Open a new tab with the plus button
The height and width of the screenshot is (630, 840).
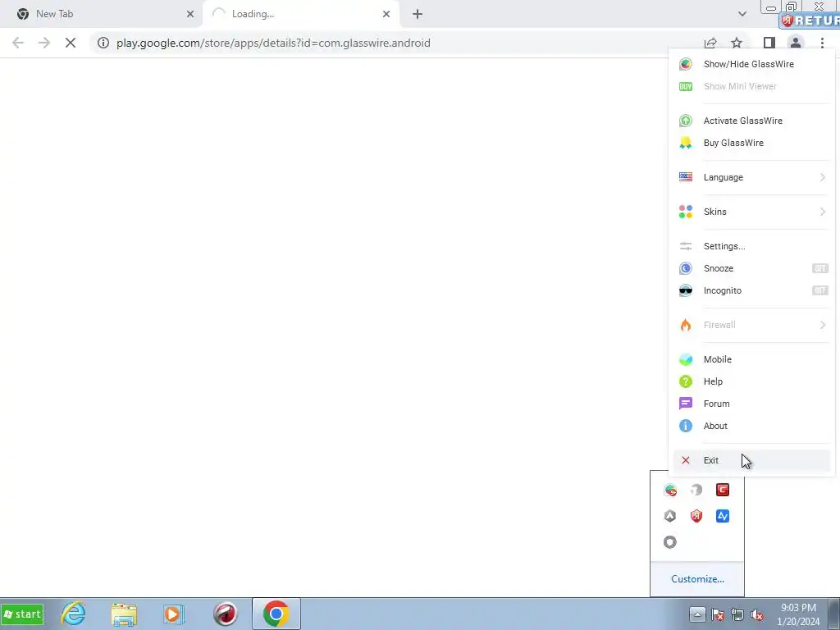click(418, 14)
